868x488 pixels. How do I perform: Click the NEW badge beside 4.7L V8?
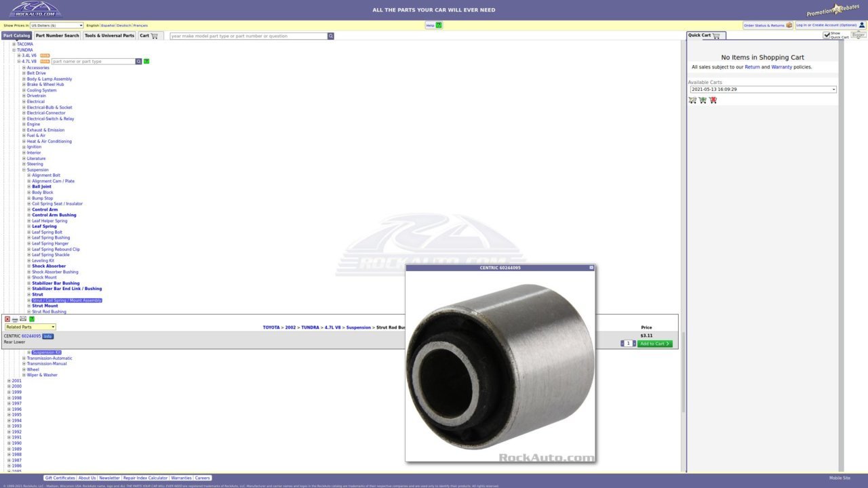[45, 61]
